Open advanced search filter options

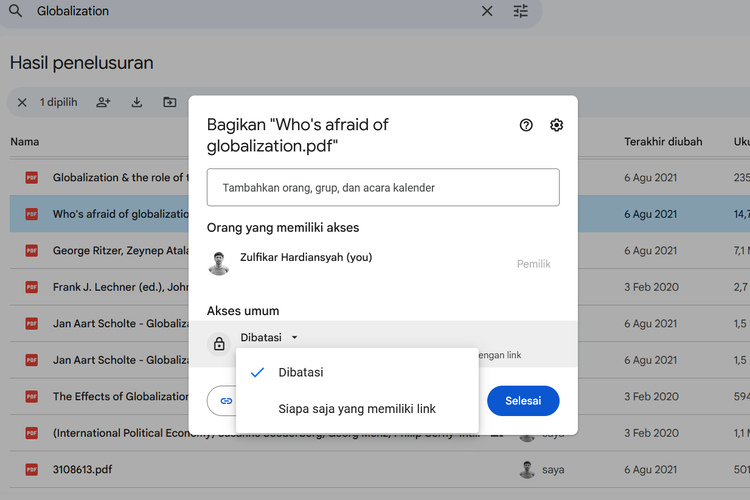click(521, 11)
